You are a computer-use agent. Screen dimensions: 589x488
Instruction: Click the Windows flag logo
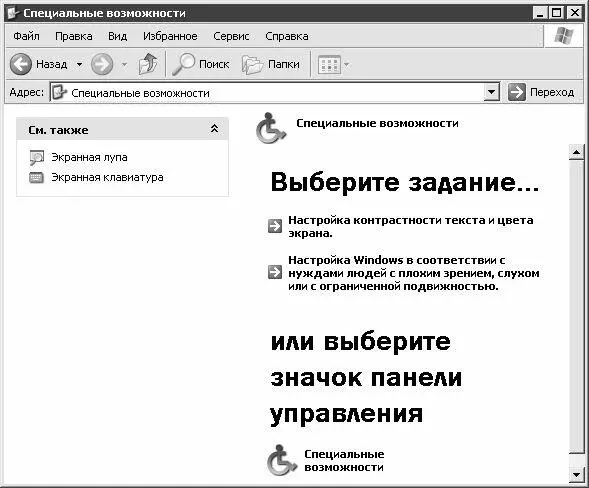click(x=564, y=36)
